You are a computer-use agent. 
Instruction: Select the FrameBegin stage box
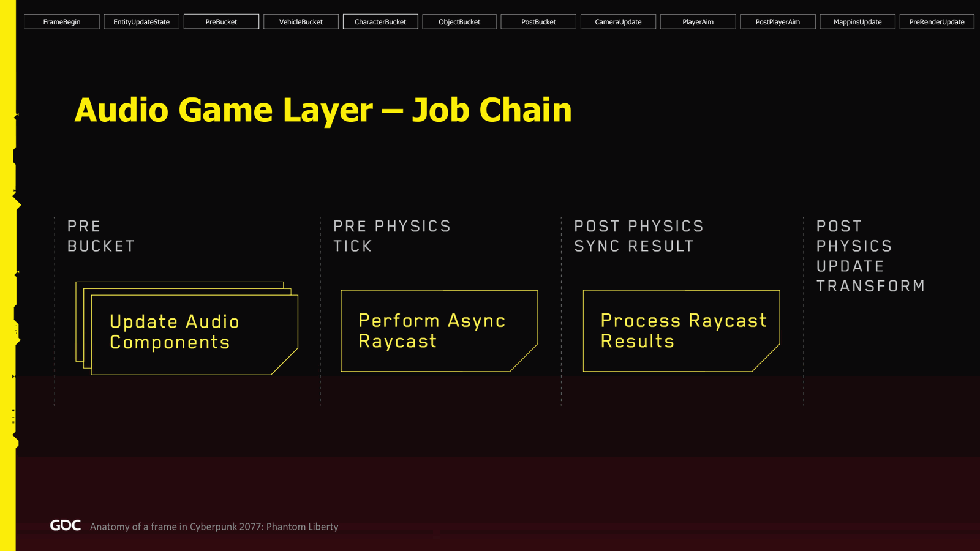click(62, 22)
